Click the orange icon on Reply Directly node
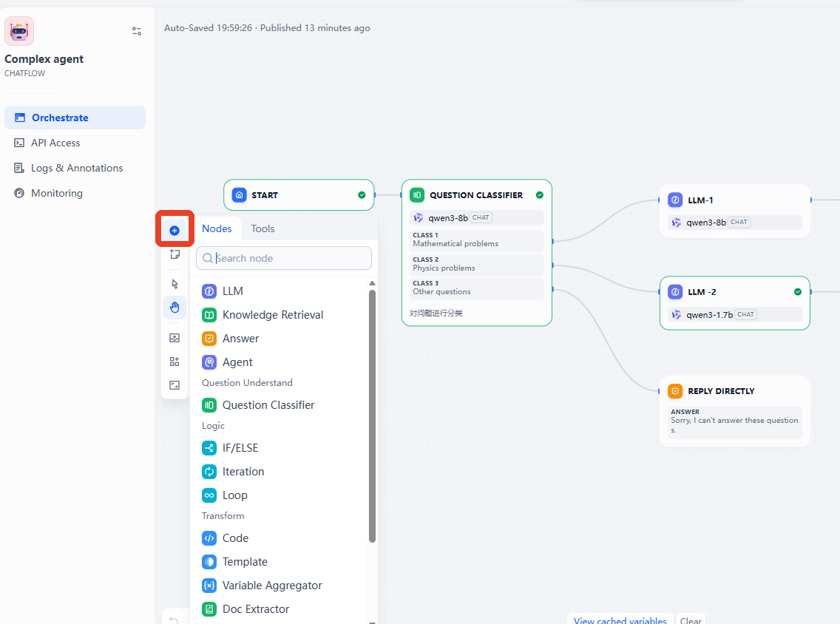This screenshot has width=840, height=624. coord(675,391)
